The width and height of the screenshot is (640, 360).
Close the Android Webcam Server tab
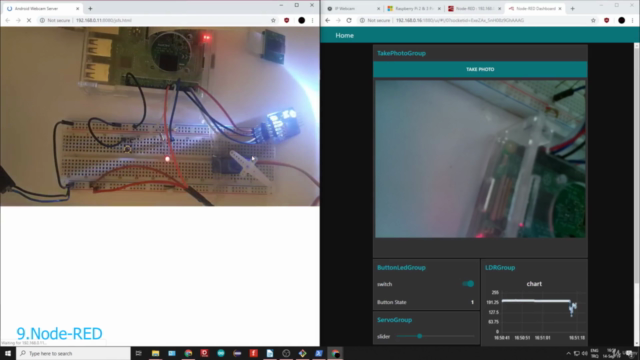tap(77, 9)
